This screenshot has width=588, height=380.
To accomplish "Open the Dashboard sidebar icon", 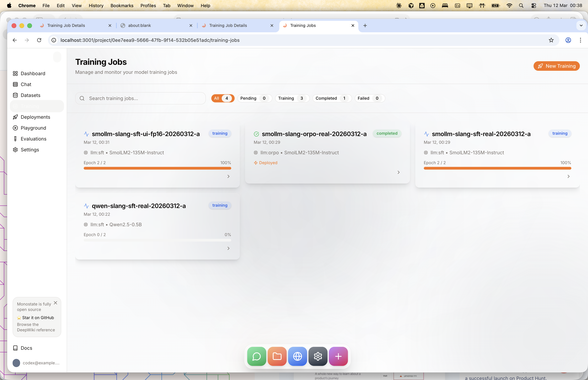I will [15, 73].
